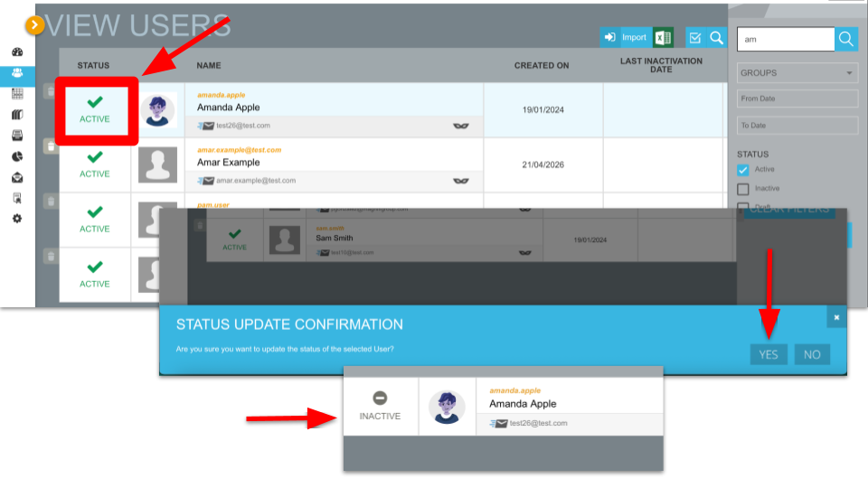868x488 pixels.
Task: Open the printer-style icon in sidebar
Action: 17,135
